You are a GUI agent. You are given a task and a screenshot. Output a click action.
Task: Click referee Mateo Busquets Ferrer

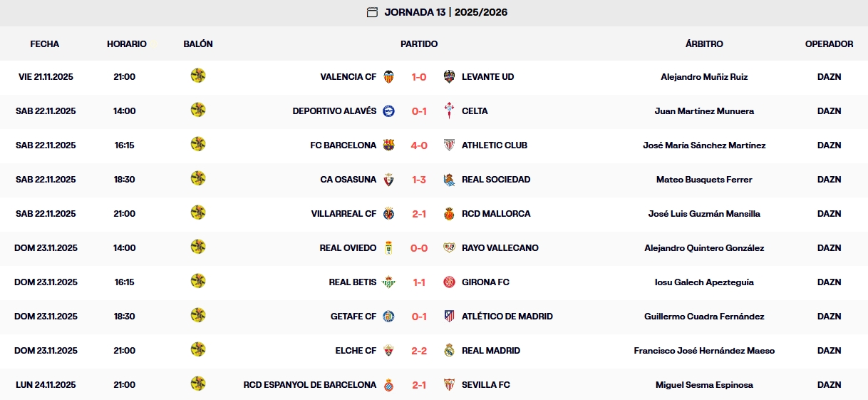(704, 180)
